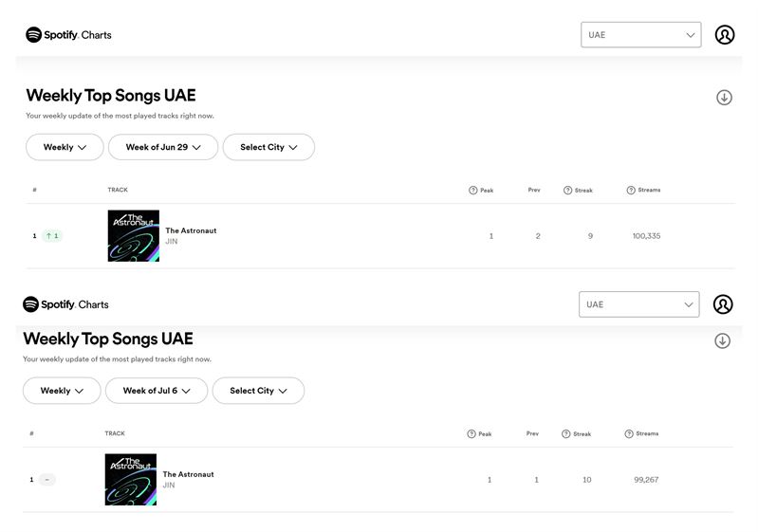This screenshot has height=532, width=758.
Task: Open The Astronaut track title in bottom chart
Action: coord(188,474)
